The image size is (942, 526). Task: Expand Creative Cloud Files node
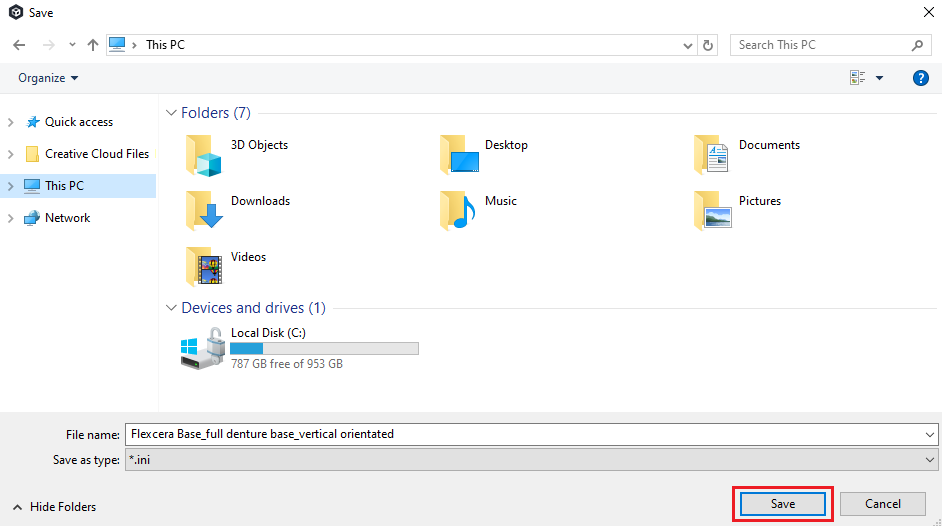coord(10,154)
